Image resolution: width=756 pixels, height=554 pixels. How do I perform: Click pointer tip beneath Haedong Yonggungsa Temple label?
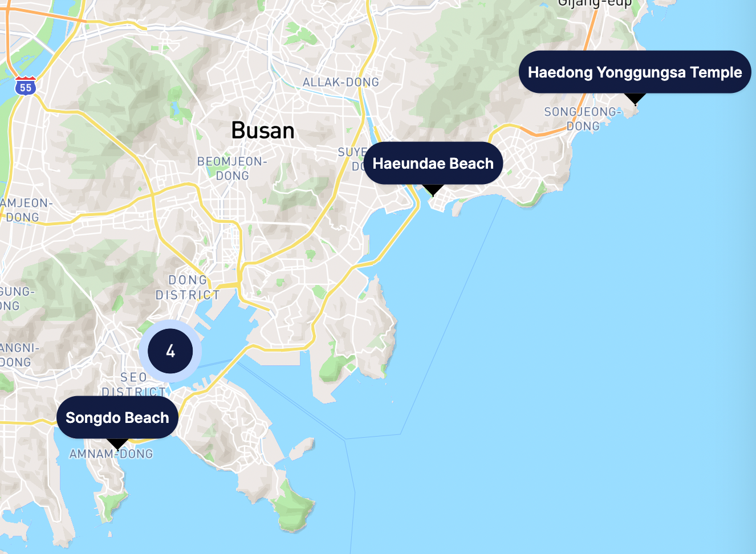(635, 100)
